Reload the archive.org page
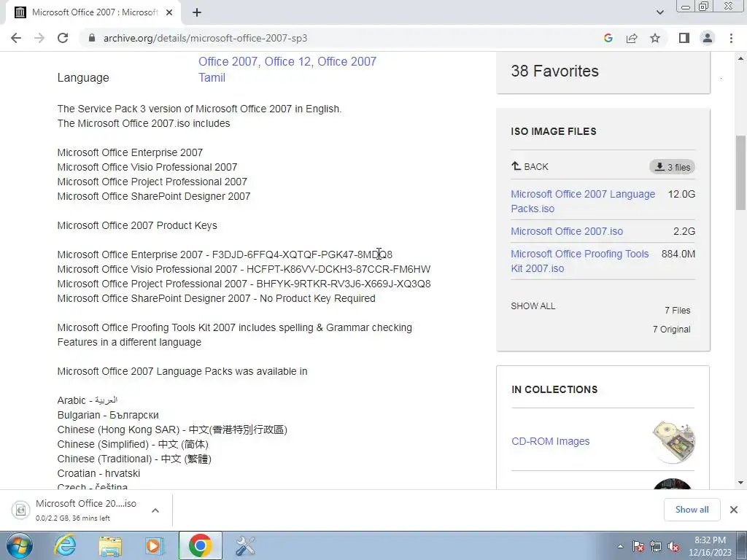Screen dimensions: 747x560 click(63, 38)
